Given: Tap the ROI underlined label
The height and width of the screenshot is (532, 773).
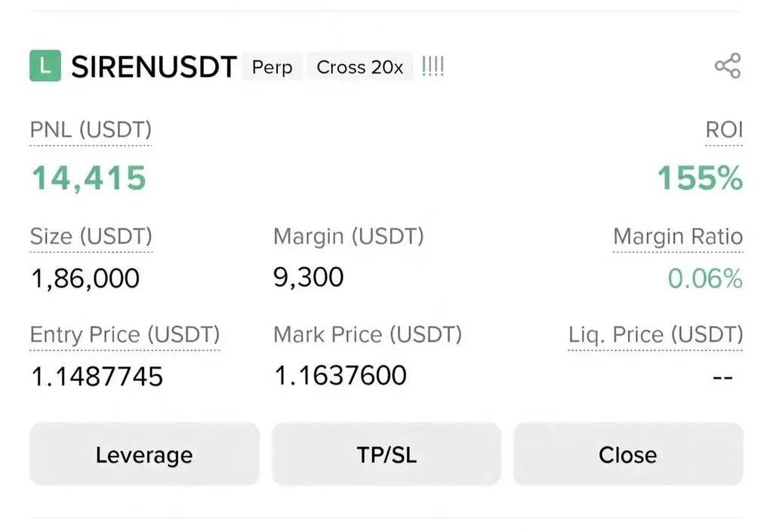Looking at the screenshot, I should click(724, 130).
